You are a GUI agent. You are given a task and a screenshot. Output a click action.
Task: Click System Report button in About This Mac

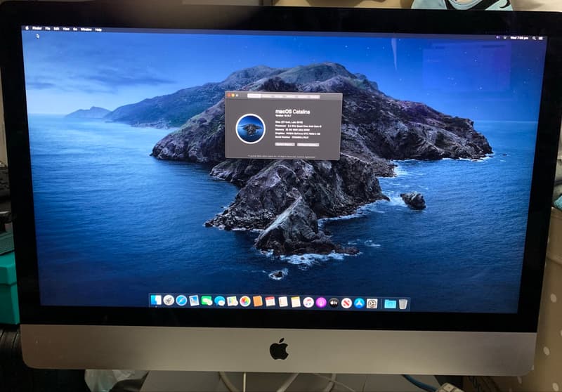point(285,145)
